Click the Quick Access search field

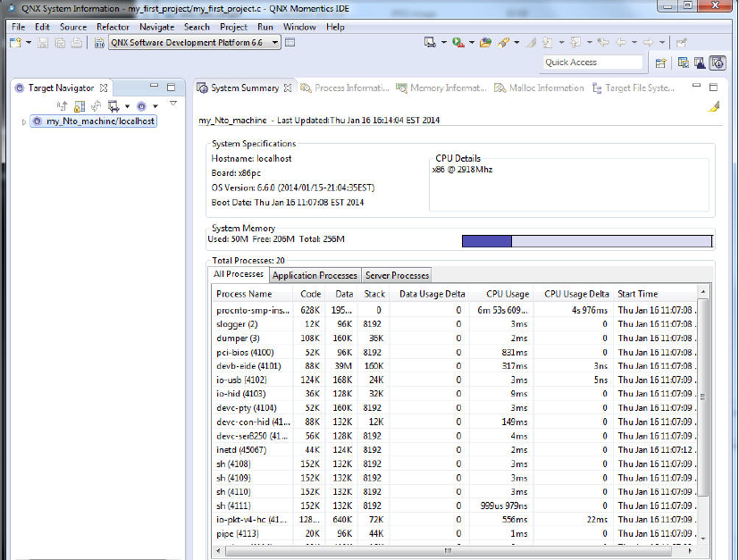tap(592, 63)
